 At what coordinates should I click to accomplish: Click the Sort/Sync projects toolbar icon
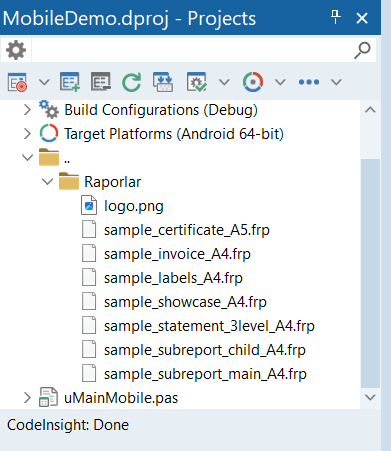pos(163,82)
